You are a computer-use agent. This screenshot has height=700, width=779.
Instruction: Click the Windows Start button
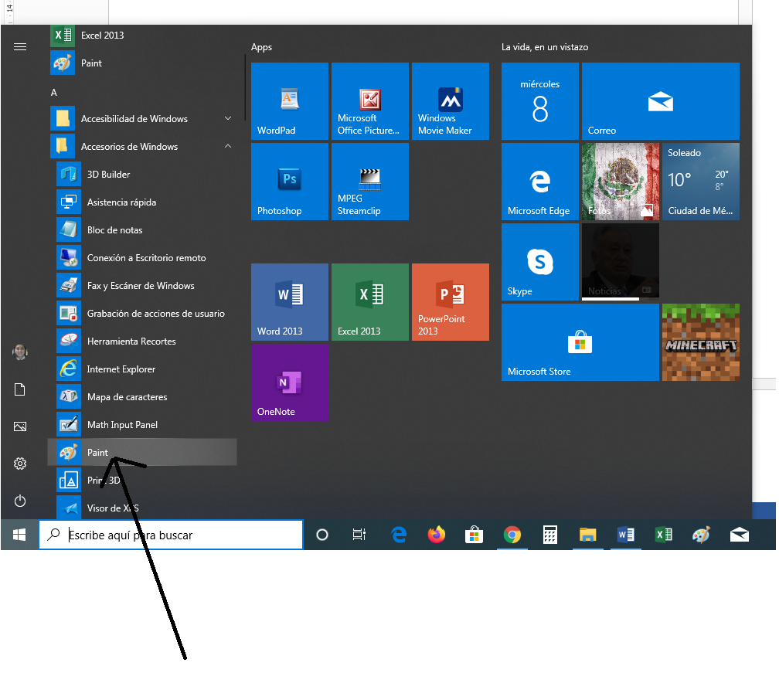click(x=19, y=535)
